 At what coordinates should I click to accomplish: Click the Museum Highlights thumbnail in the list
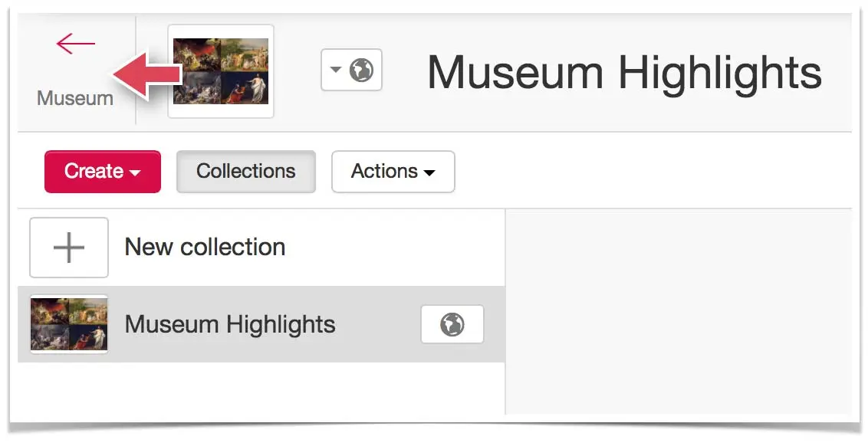pyautogui.click(x=69, y=324)
